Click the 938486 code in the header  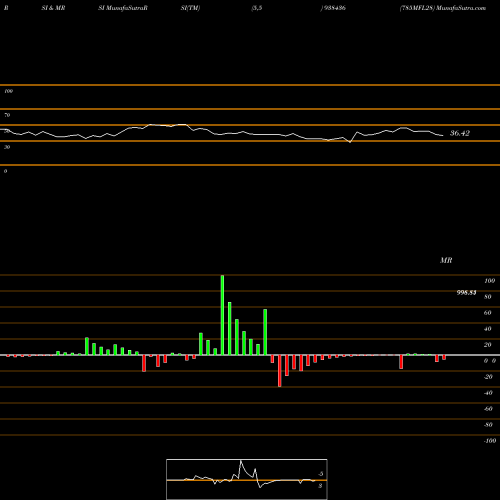pos(334,8)
